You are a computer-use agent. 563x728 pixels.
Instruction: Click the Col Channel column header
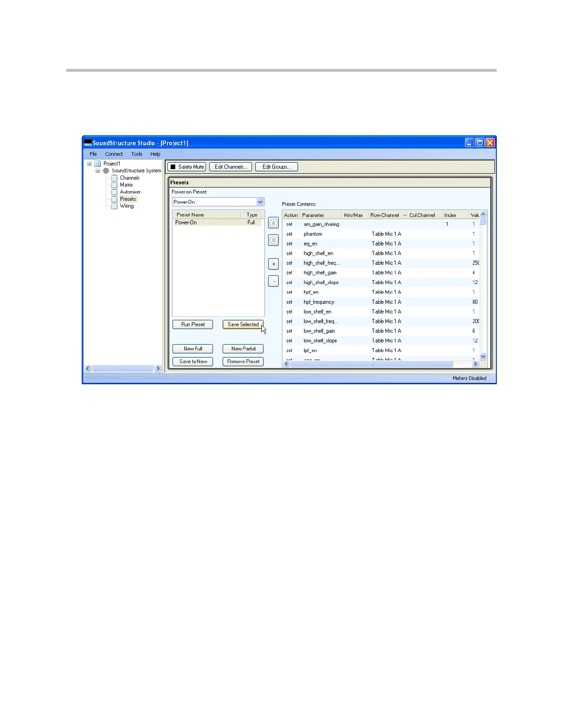[x=425, y=215]
